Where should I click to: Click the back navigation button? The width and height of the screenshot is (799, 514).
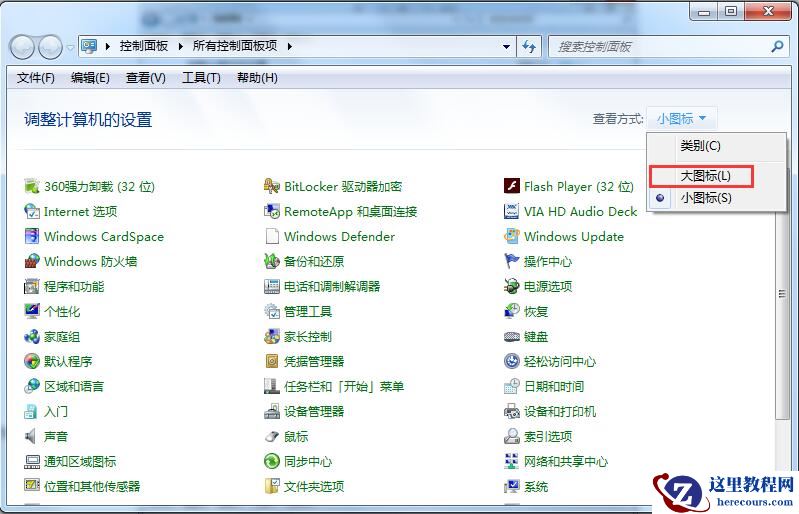pos(22,47)
